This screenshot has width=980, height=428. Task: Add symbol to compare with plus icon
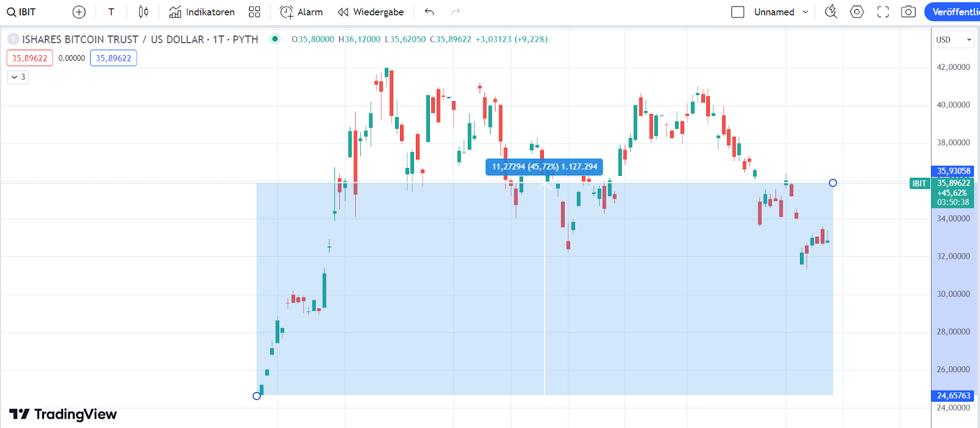[x=79, y=12]
